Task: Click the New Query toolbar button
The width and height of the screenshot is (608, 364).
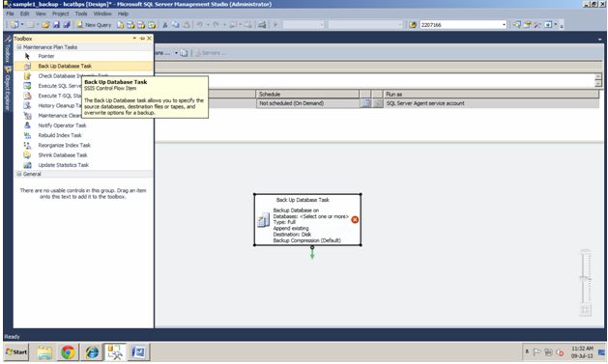Action: click(x=94, y=25)
